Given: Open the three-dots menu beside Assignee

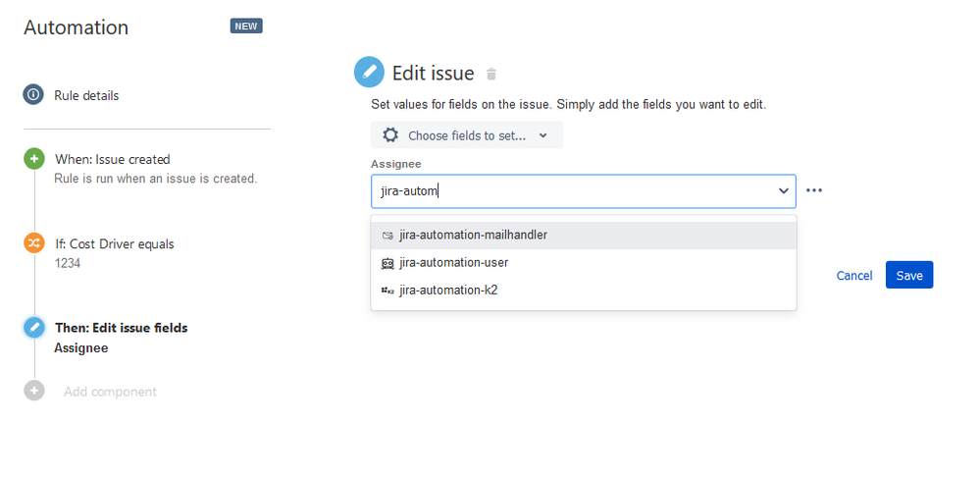Looking at the screenshot, I should pos(814,190).
